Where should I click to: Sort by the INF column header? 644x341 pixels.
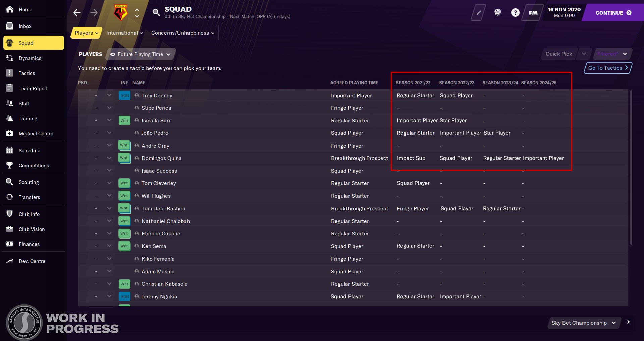[x=124, y=83]
